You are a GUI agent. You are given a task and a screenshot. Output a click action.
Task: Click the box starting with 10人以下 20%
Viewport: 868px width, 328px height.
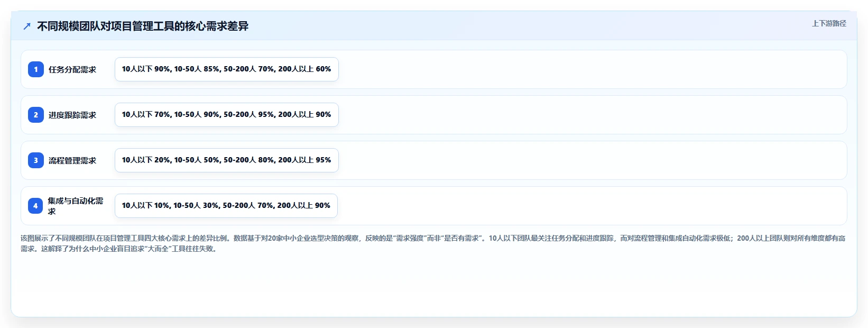click(227, 160)
